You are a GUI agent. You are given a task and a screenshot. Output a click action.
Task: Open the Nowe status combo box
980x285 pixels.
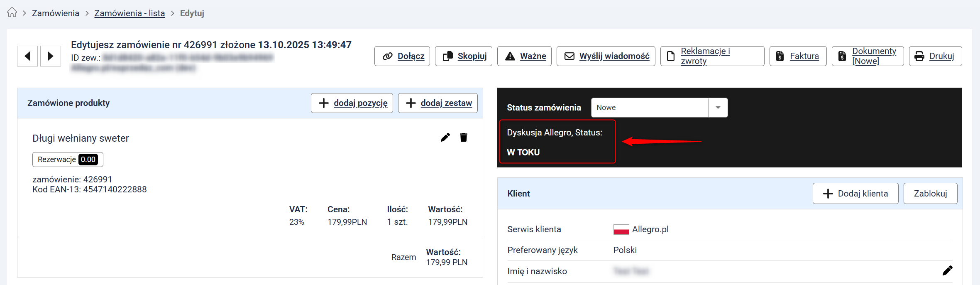650,108
